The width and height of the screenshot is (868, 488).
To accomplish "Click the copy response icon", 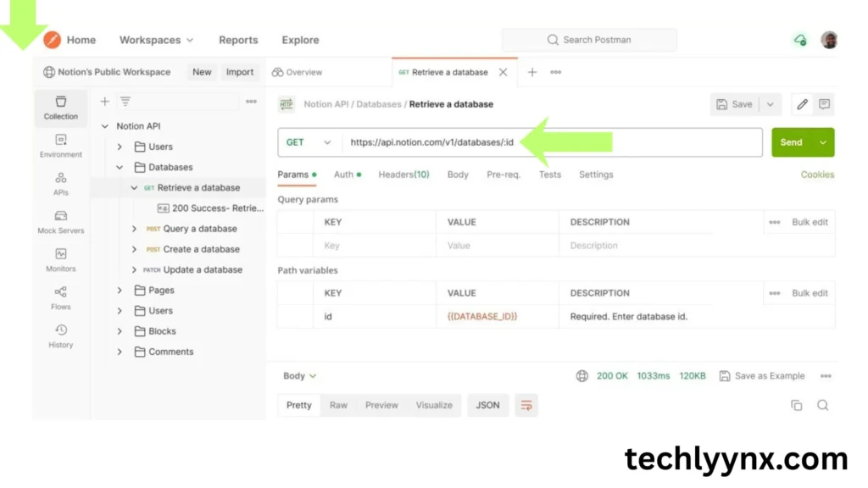I will tap(796, 406).
